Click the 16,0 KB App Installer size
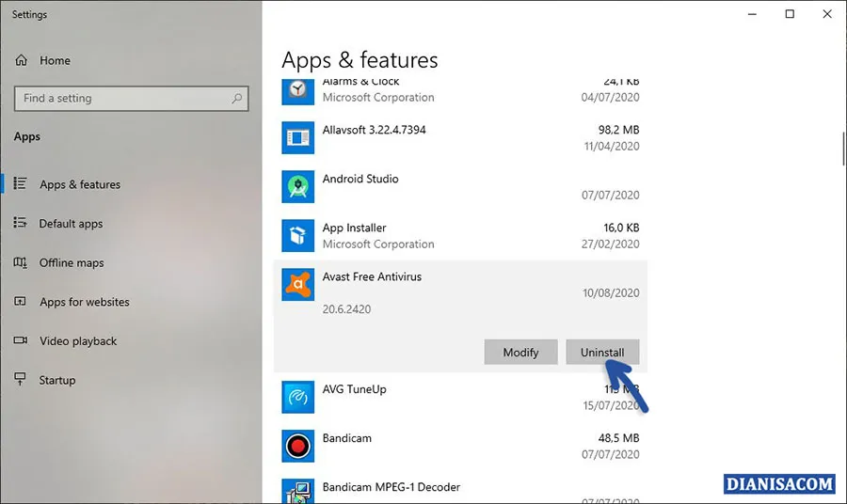This screenshot has width=847, height=504. [621, 228]
